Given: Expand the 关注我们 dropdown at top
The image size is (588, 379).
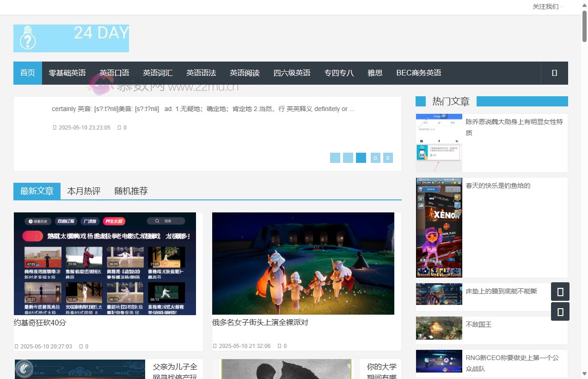Looking at the screenshot, I should (547, 7).
